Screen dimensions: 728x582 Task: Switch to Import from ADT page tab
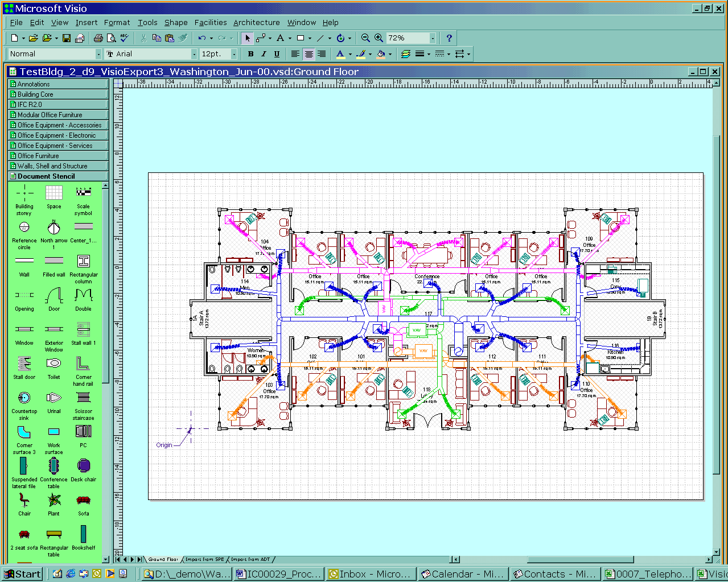(x=250, y=559)
